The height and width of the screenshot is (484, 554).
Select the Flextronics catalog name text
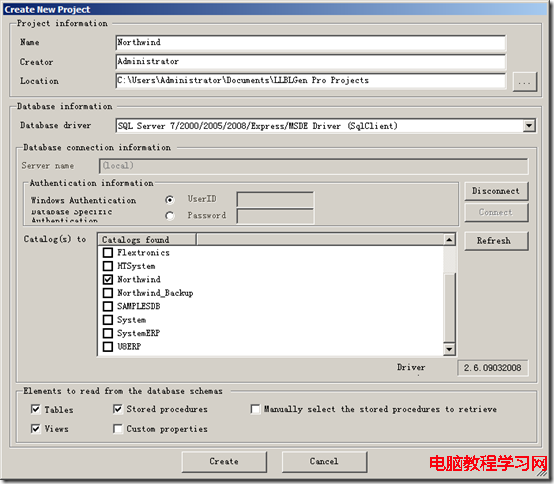pyautogui.click(x=143, y=253)
